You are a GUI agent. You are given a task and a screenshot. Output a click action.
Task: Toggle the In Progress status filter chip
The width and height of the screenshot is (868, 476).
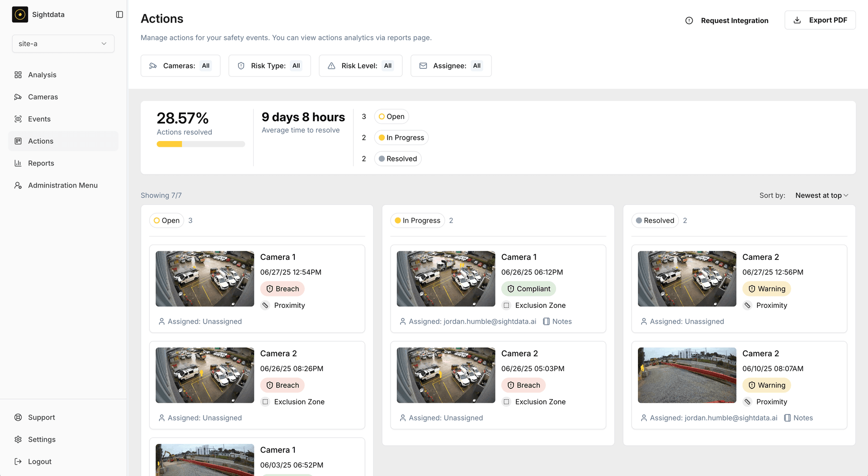(401, 138)
